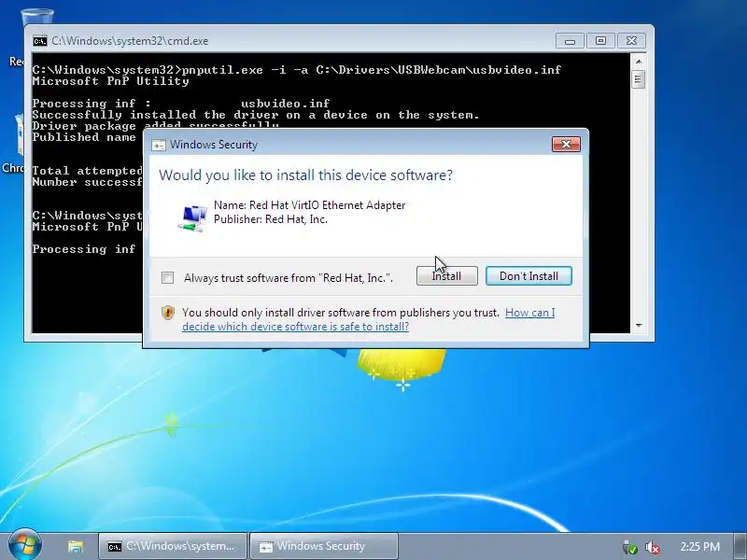Open the 'How can I decide' help link
This screenshot has width=747, height=560.
point(368,319)
